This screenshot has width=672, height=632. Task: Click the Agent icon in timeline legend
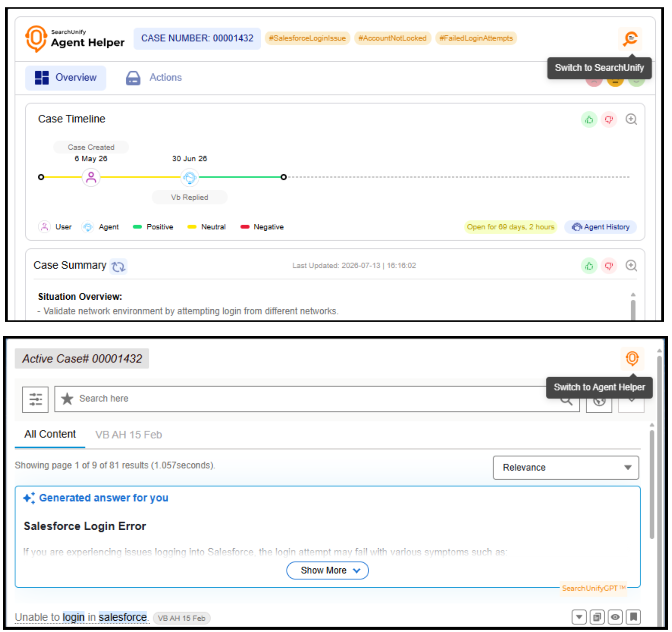pyautogui.click(x=88, y=227)
